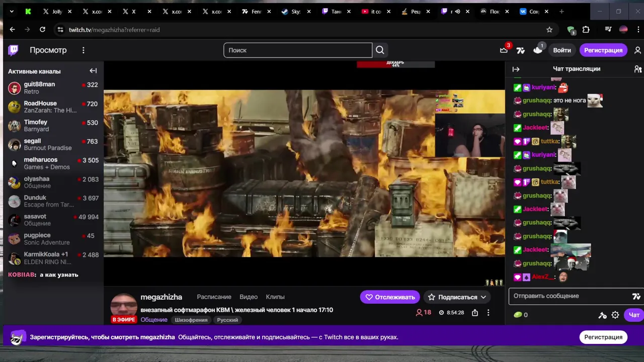The image size is (644, 362).
Task: Click Регистрация in the purple banner
Action: 603,337
